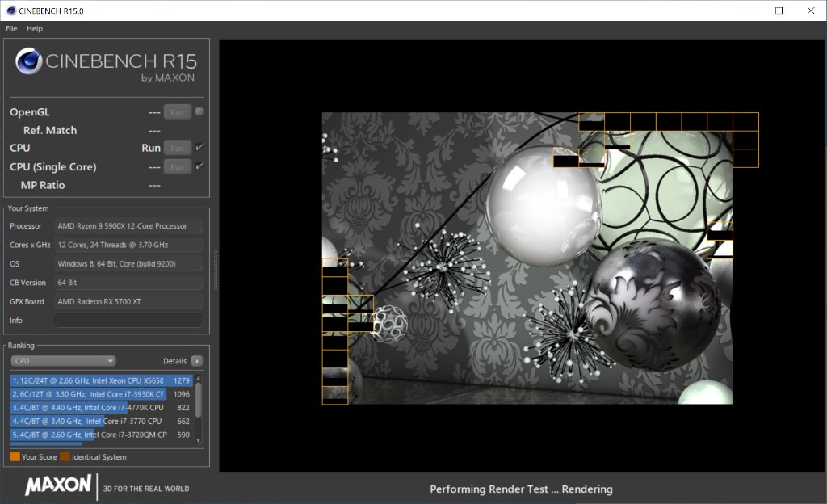The image size is (827, 504).
Task: Click the Cinebench logo sphere icon
Action: [x=29, y=61]
